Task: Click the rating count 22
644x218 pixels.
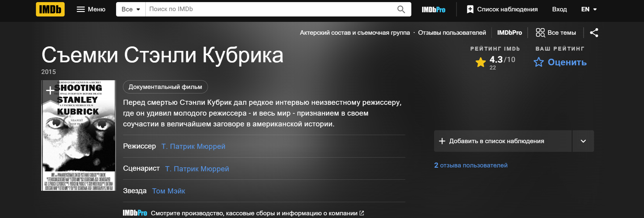Action: [493, 68]
